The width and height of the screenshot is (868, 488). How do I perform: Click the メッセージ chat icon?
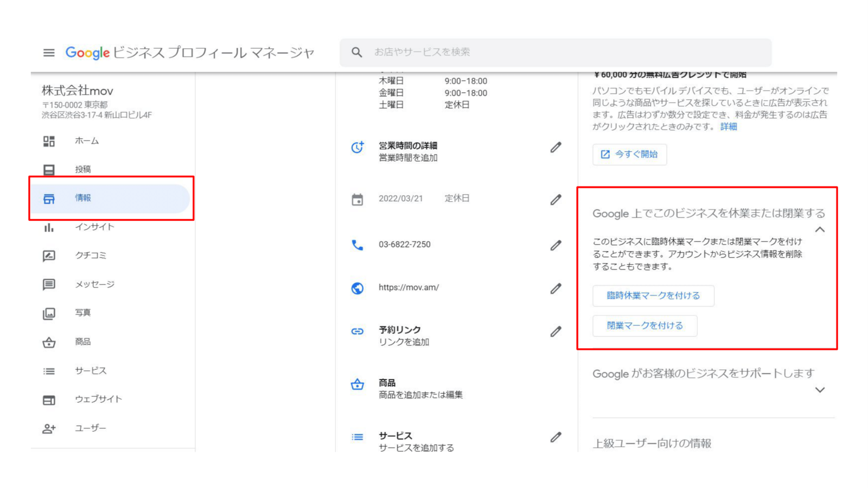[x=49, y=284]
